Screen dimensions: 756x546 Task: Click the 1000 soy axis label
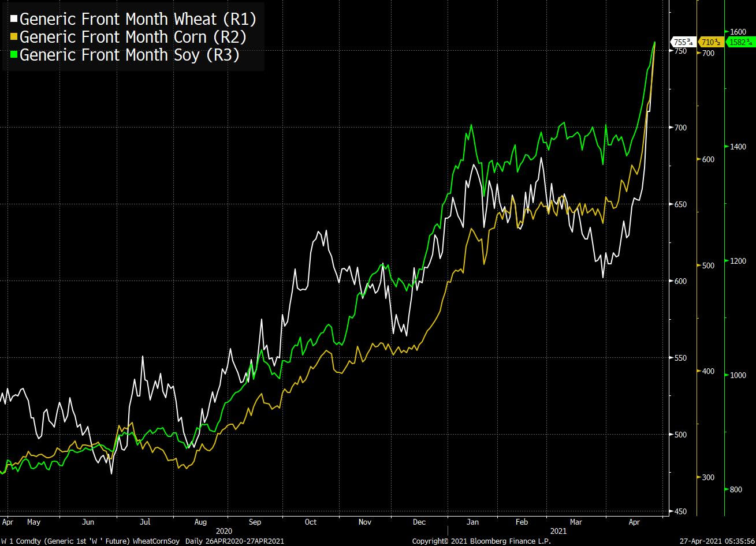pyautogui.click(x=738, y=375)
